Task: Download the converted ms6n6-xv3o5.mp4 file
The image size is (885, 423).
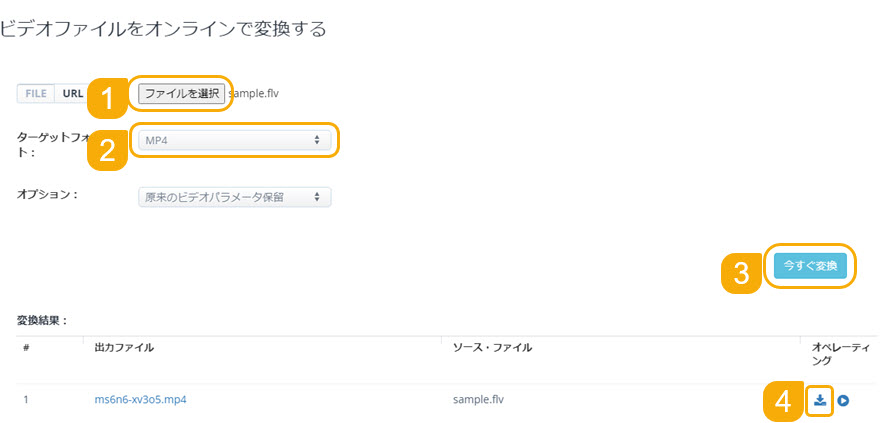Action: (x=820, y=400)
